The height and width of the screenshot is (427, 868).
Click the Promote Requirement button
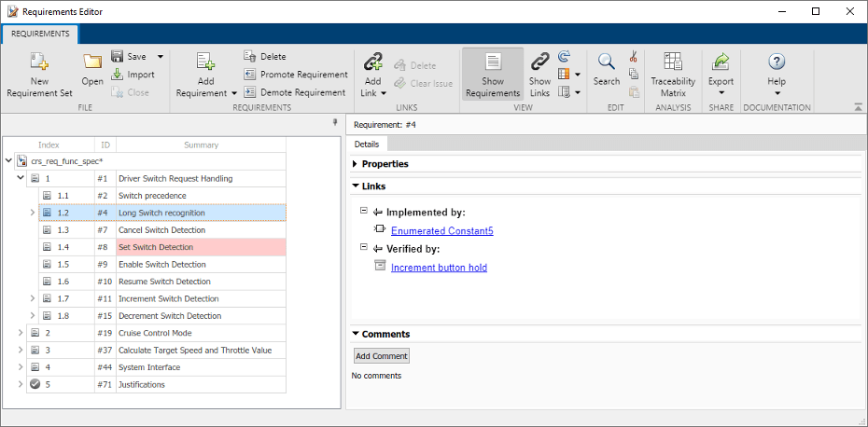[295, 75]
